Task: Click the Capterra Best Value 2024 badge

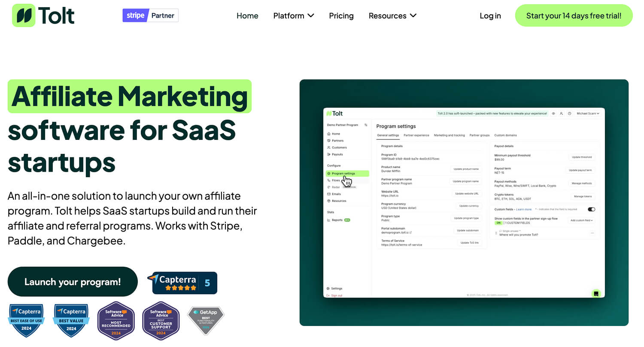Action: click(71, 320)
